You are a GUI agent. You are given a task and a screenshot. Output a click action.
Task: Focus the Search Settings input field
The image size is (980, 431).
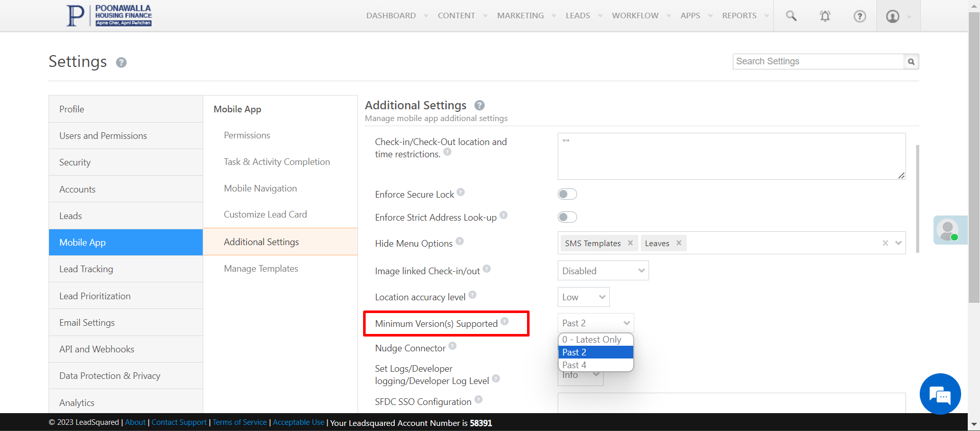coord(818,62)
